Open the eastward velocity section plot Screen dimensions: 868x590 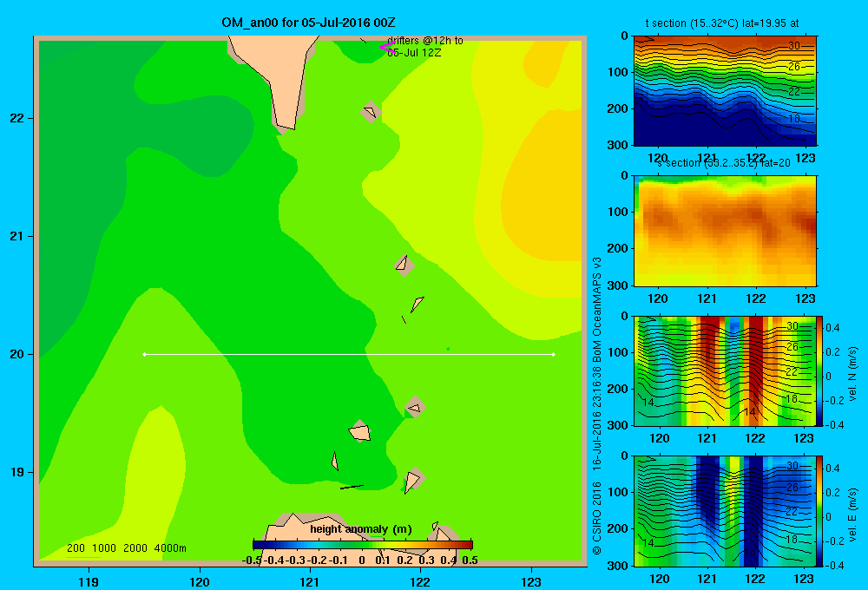coord(725,511)
